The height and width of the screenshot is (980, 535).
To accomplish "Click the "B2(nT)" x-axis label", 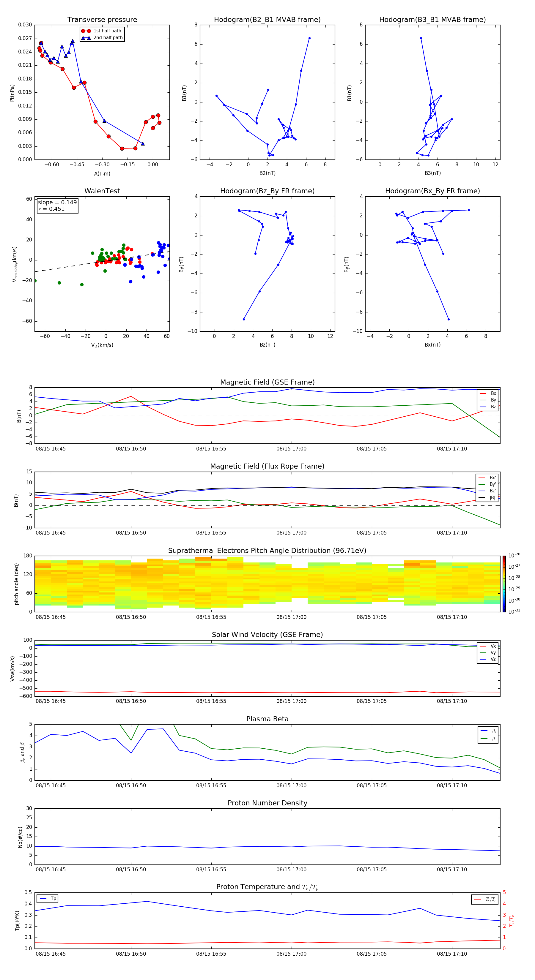I will pos(267,173).
